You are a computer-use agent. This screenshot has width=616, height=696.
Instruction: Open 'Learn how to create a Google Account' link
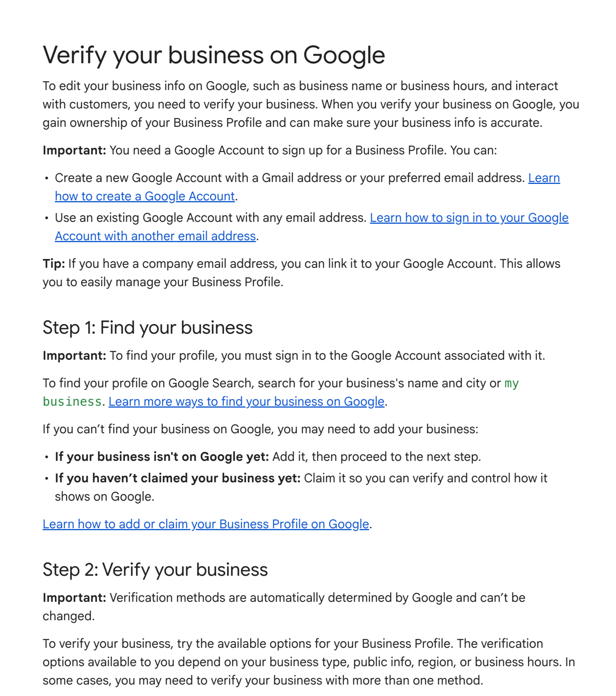[x=145, y=196]
